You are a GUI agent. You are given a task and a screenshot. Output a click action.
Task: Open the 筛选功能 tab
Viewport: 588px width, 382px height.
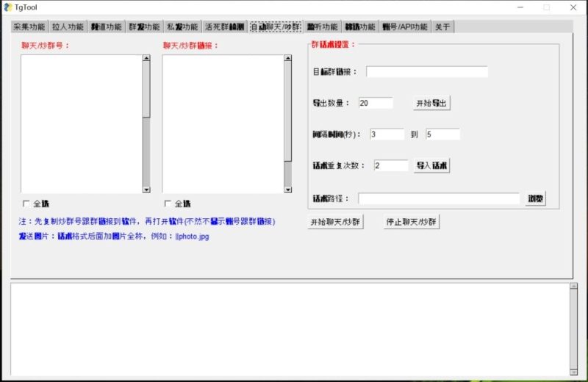pos(360,27)
